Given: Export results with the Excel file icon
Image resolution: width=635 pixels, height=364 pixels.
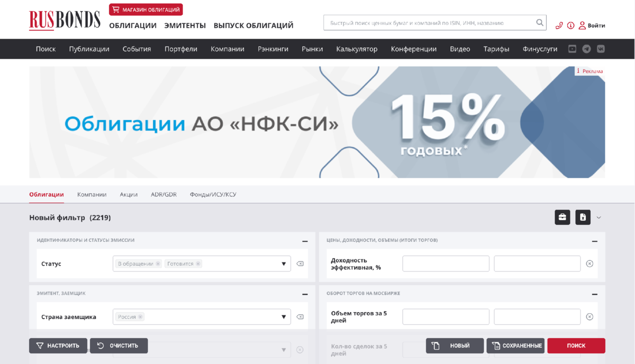Looking at the screenshot, I should point(583,217).
